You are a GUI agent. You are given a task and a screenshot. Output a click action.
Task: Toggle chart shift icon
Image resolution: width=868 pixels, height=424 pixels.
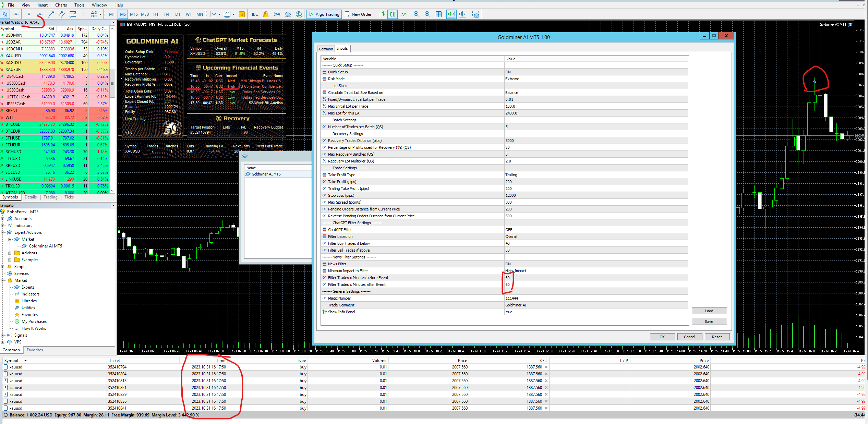pos(462,14)
